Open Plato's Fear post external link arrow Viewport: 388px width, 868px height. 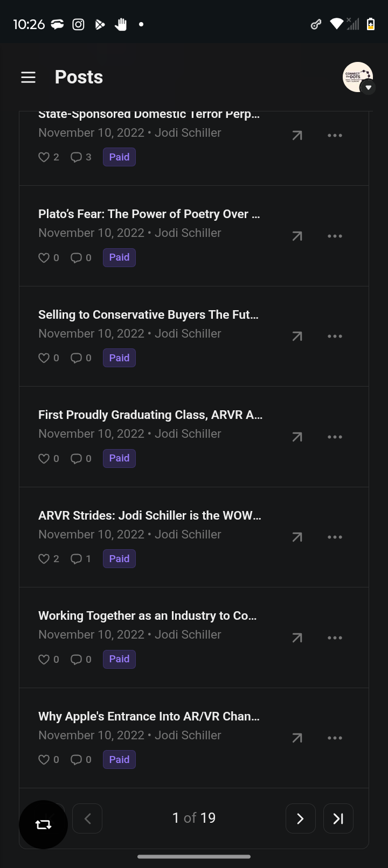(297, 236)
